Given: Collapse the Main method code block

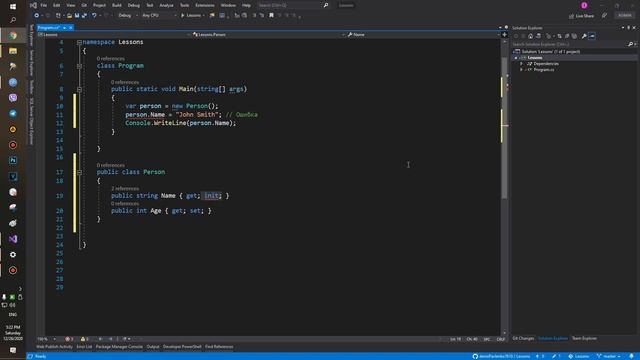Looking at the screenshot, I should [80, 89].
